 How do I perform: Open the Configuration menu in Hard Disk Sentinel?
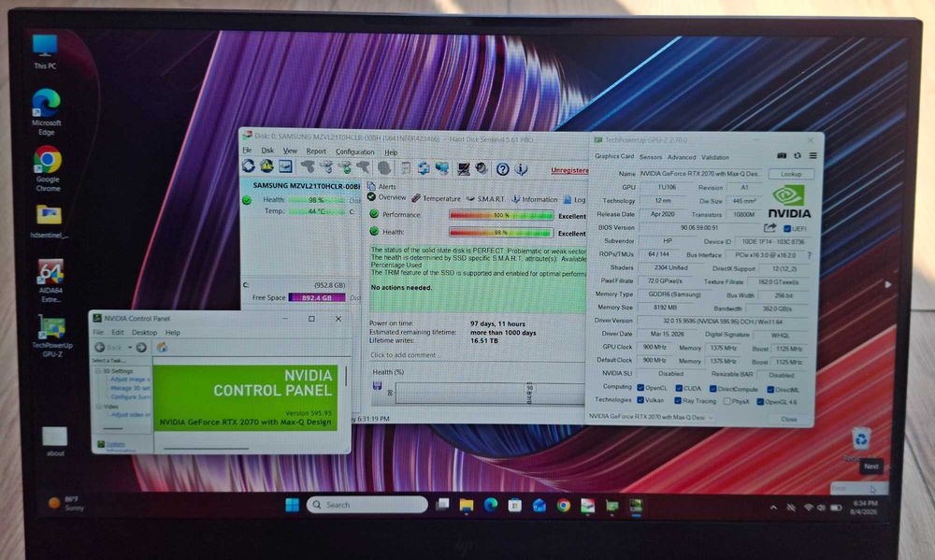point(354,152)
